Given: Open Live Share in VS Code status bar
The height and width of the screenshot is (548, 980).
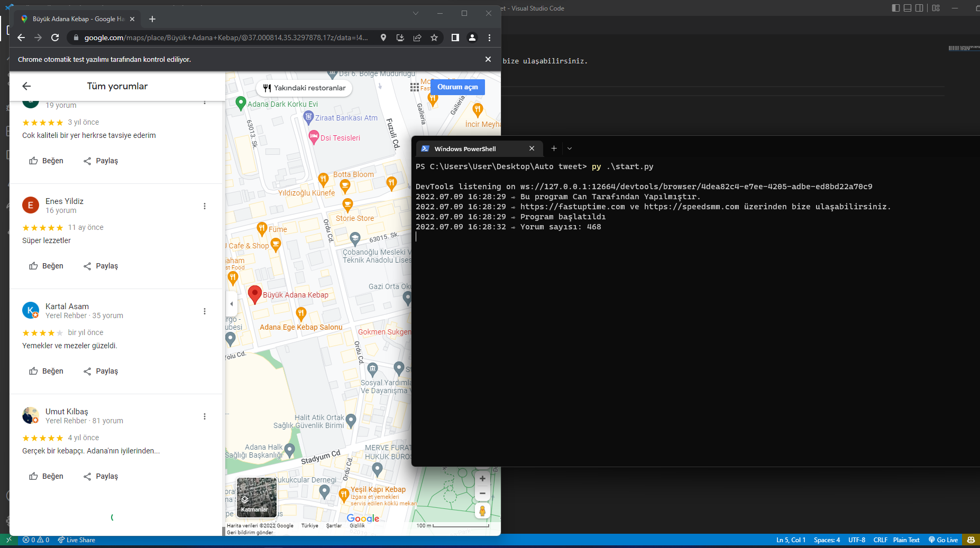Looking at the screenshot, I should click(76, 540).
